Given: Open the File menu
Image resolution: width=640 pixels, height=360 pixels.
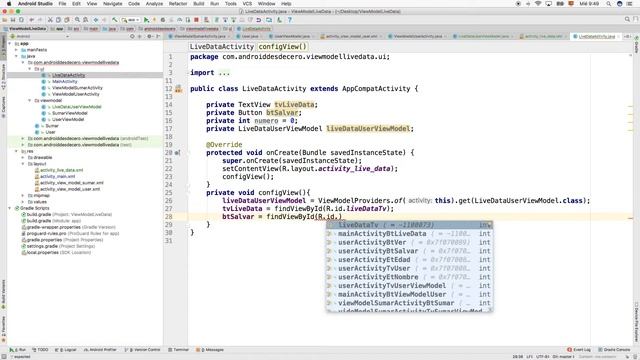Looking at the screenshot, I should coord(62,4).
